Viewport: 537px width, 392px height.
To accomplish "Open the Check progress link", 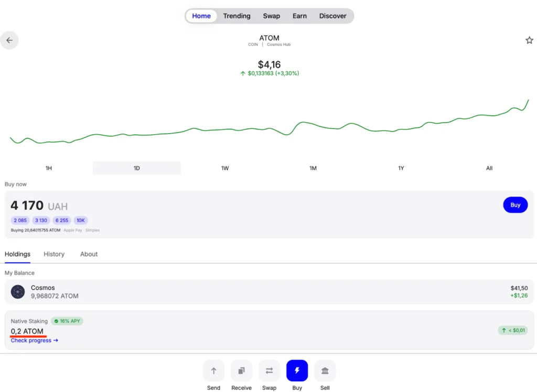I will (34, 341).
